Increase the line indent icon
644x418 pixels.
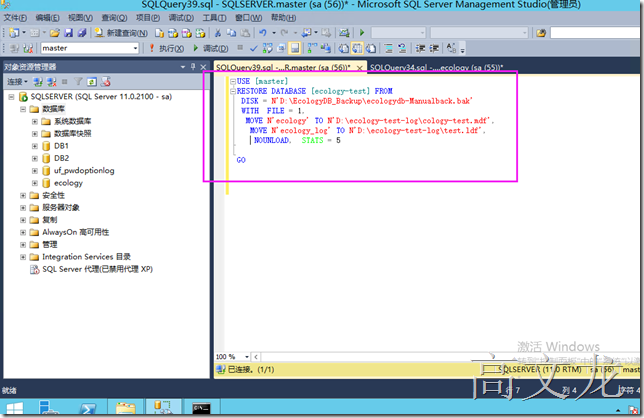[x=434, y=48]
